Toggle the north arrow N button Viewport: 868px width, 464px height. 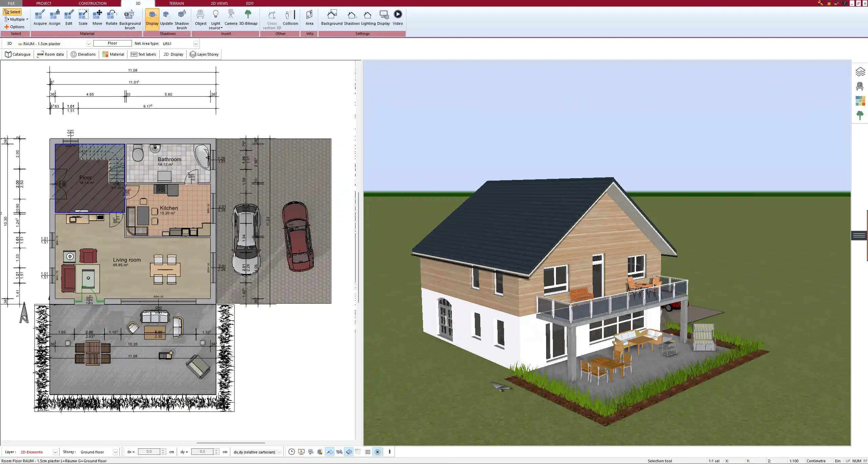(377, 452)
